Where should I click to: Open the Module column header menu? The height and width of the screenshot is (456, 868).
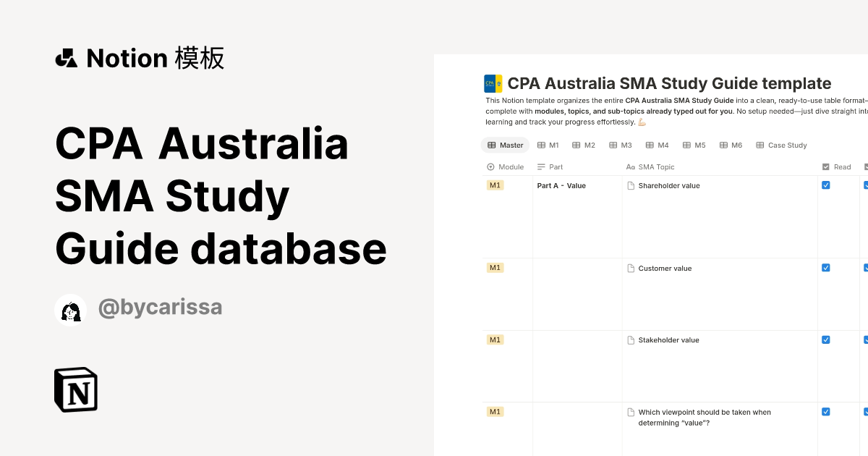click(x=506, y=167)
